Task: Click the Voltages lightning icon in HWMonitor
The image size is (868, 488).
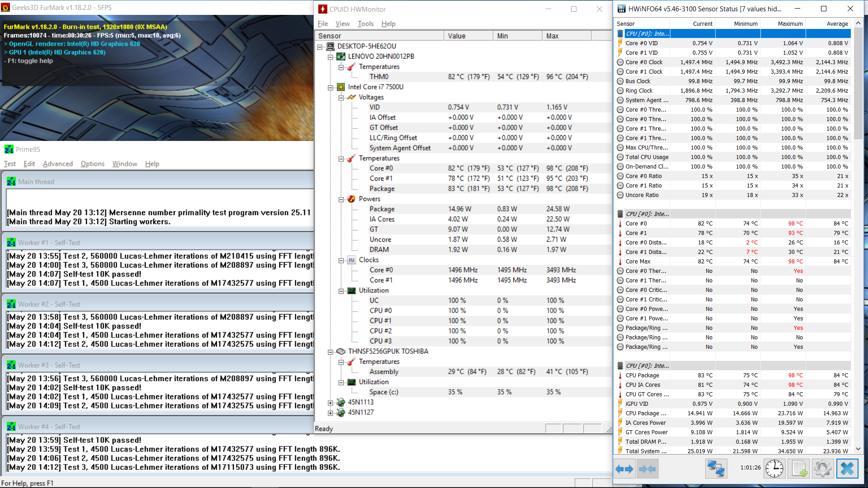Action: tap(352, 97)
